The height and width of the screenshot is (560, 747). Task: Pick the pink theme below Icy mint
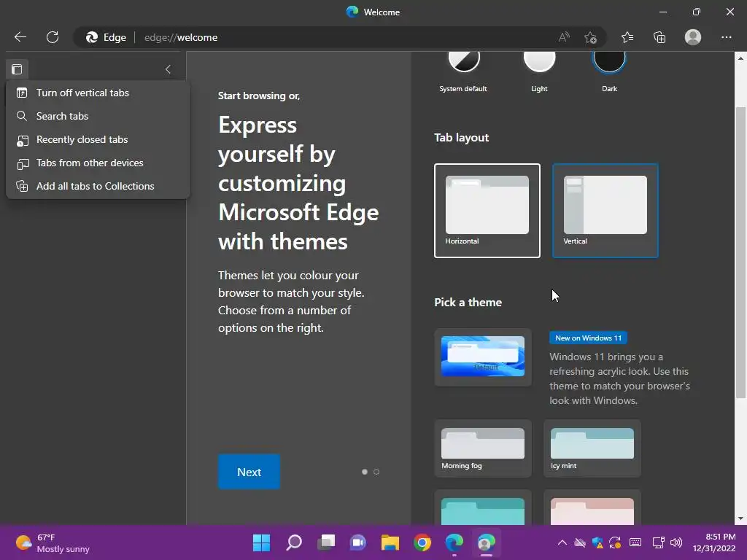[592, 508]
